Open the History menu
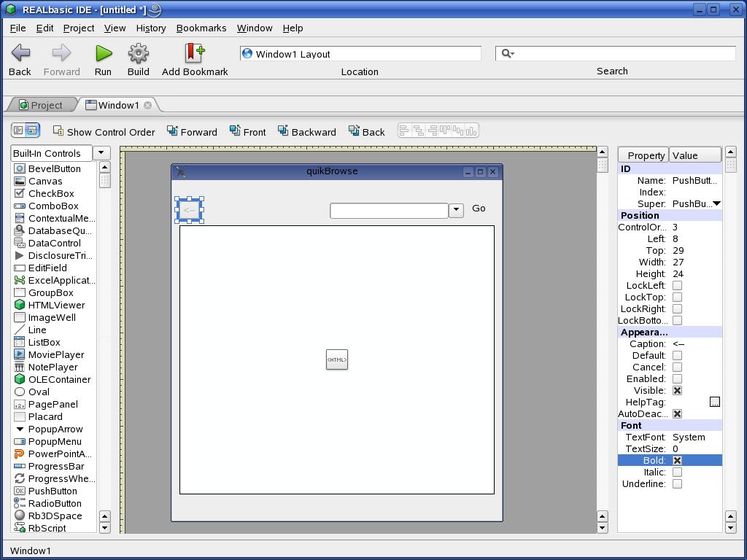747x560 pixels. coord(151,28)
